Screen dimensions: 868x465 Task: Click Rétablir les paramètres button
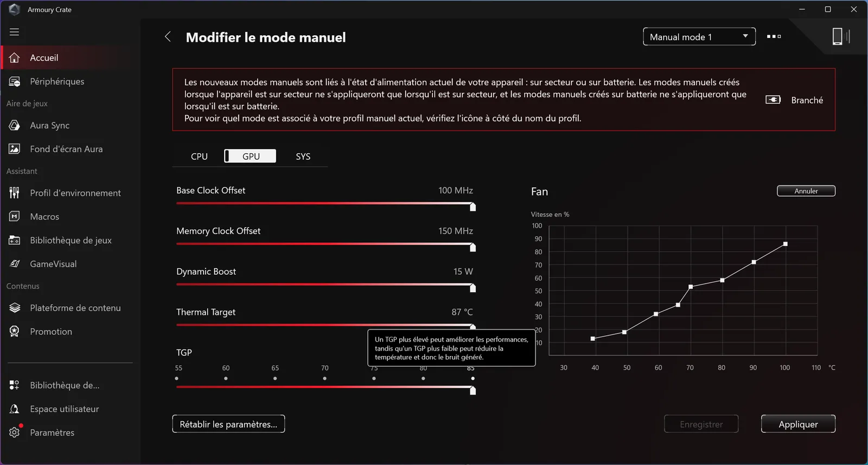(228, 424)
